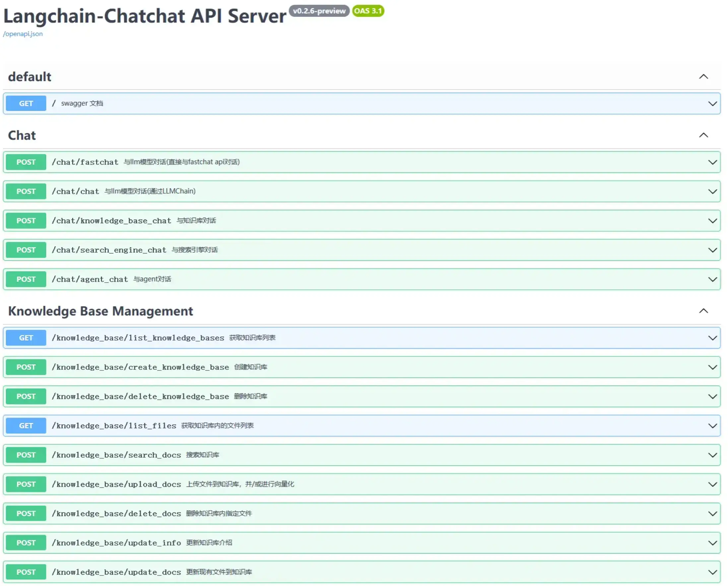Click the 'swagger 文档' description text

point(82,103)
